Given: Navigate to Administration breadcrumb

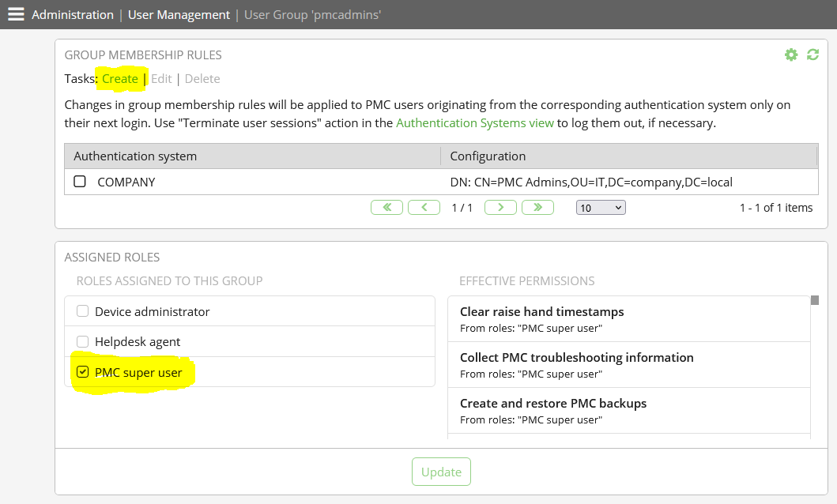Looking at the screenshot, I should coord(73,14).
